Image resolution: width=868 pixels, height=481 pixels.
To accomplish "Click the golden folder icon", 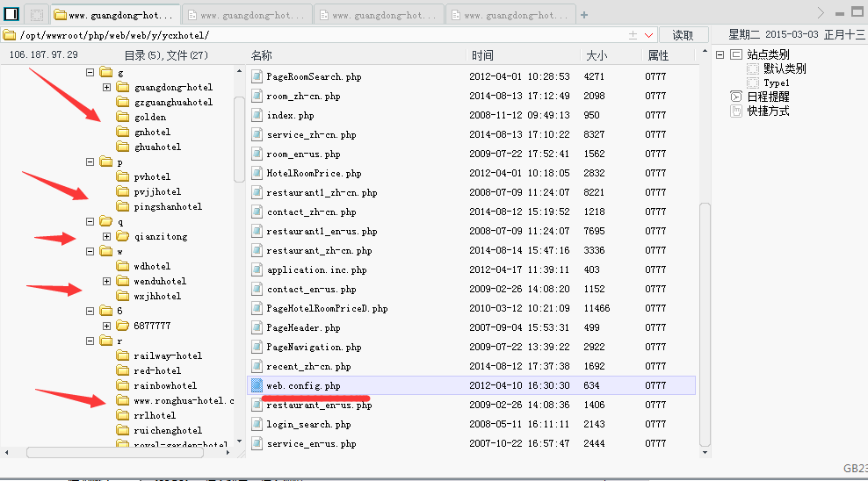I will (x=123, y=117).
